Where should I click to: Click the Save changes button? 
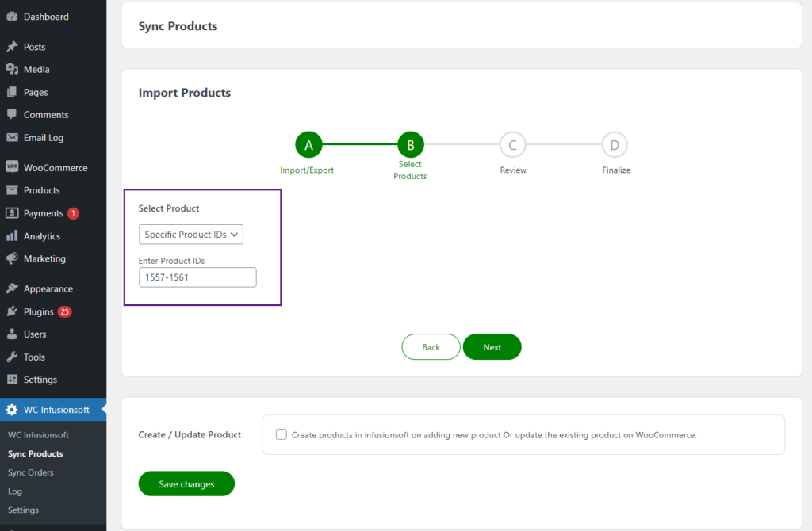click(186, 483)
